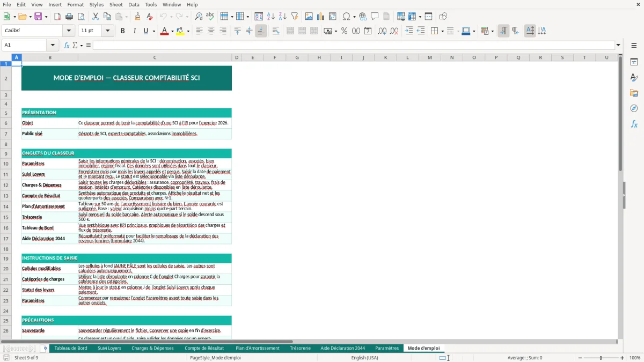
Task: Open the font size 11 pt dropdown
Action: (x=107, y=31)
